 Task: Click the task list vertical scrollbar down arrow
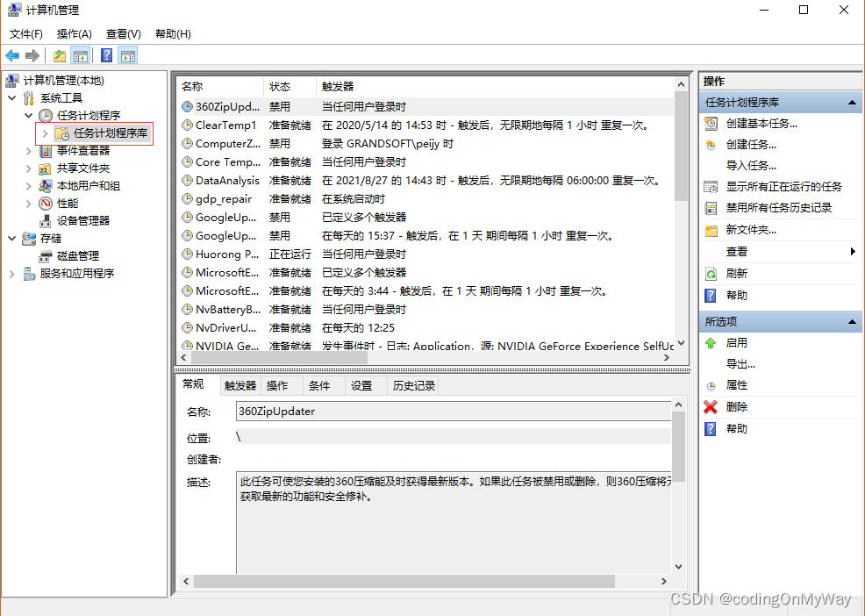681,343
